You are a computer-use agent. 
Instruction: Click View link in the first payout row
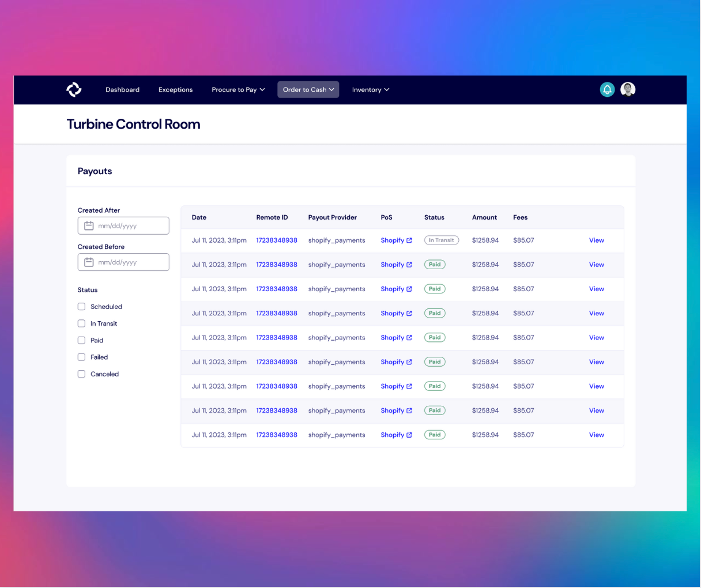pos(596,240)
